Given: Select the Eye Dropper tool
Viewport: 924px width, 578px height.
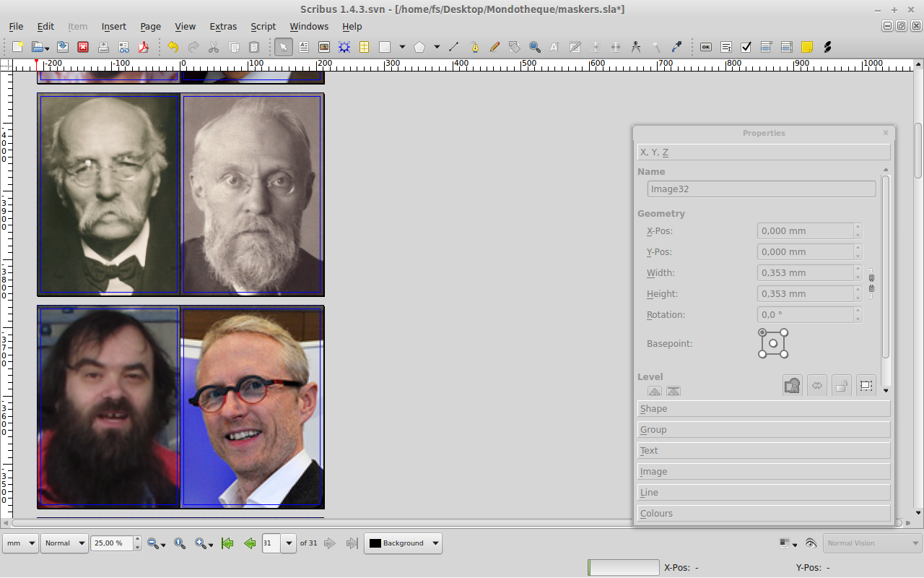Looking at the screenshot, I should point(676,47).
